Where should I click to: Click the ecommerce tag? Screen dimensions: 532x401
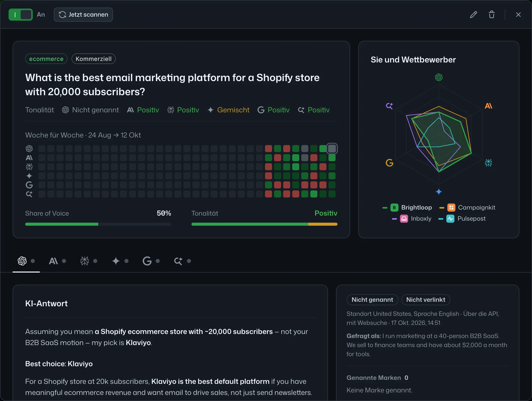46,59
